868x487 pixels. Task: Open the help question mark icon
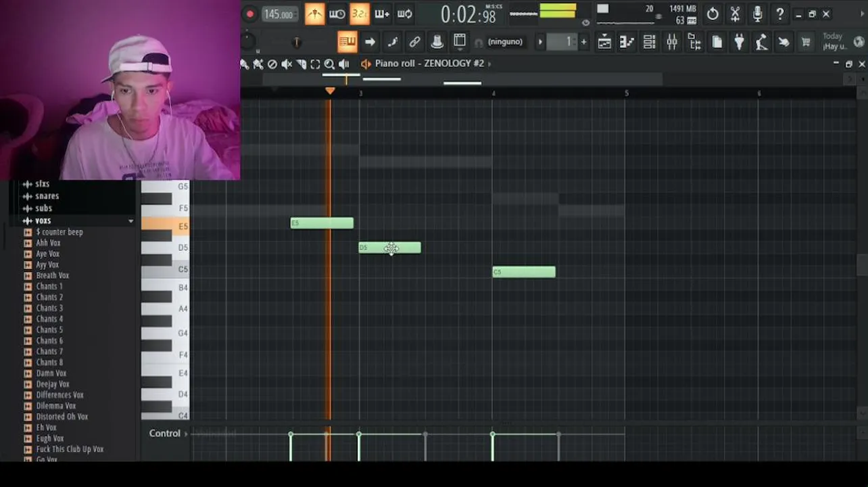tap(779, 14)
